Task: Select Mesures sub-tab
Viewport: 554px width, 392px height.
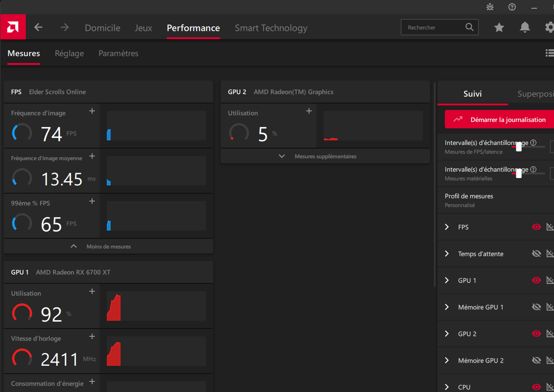Action: [24, 53]
